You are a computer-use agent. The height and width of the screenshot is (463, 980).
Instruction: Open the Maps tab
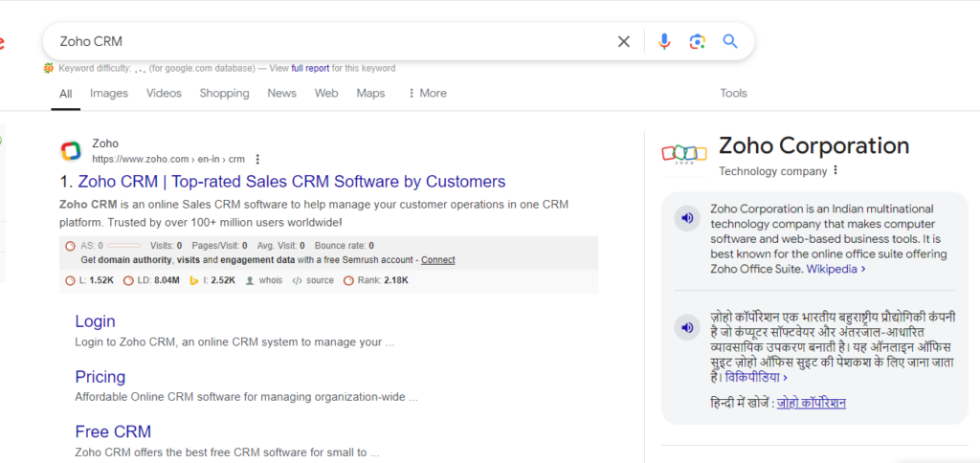(370, 93)
